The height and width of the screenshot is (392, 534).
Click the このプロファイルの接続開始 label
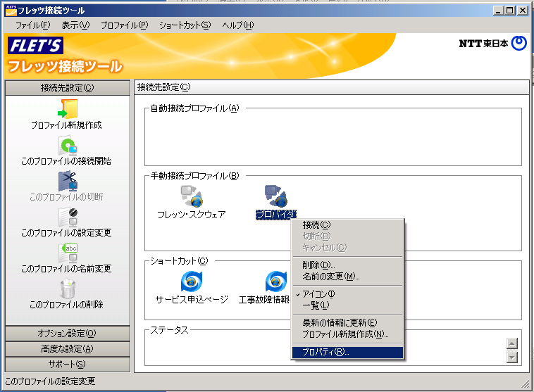tap(66, 161)
